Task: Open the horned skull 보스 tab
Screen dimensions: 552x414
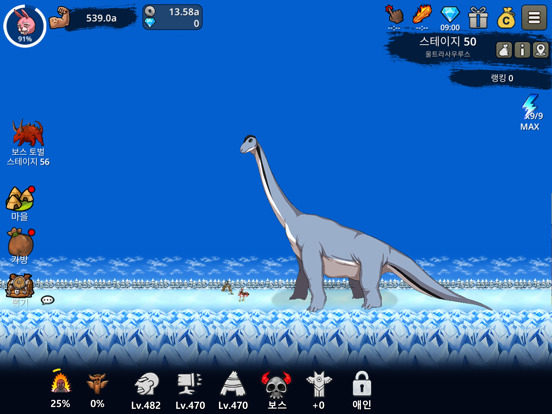Action: coord(277,391)
